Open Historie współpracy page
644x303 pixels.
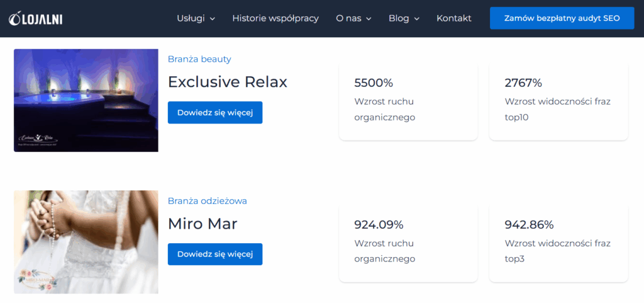(x=275, y=18)
